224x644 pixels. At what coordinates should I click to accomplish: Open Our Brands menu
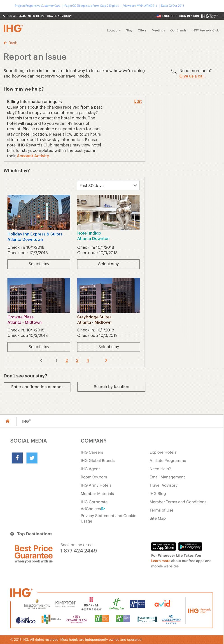pos(178,30)
